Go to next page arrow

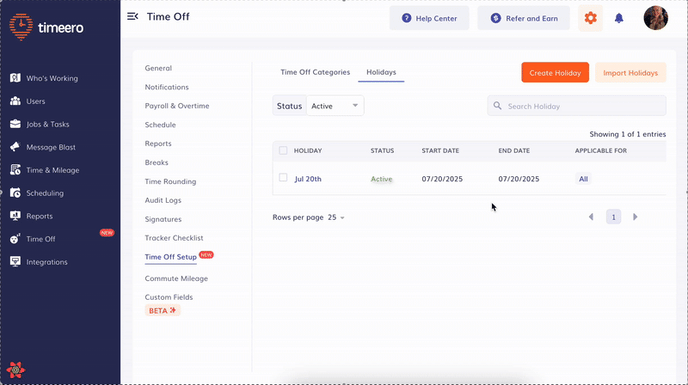coord(635,217)
